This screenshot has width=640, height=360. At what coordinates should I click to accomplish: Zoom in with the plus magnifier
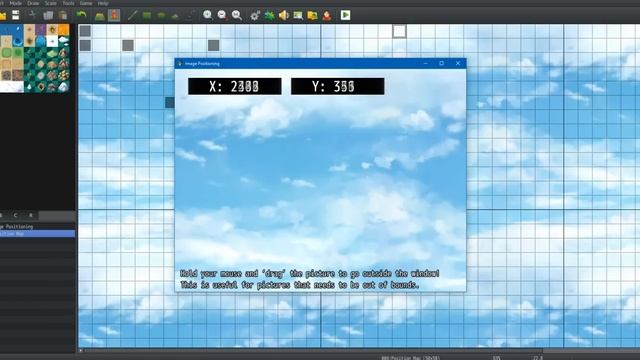pyautogui.click(x=208, y=16)
